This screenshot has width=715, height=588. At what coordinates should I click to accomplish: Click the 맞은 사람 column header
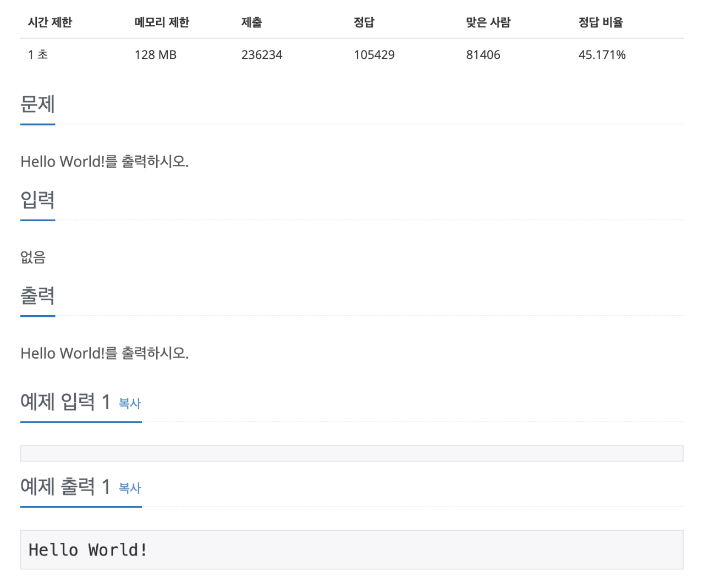[x=488, y=23]
